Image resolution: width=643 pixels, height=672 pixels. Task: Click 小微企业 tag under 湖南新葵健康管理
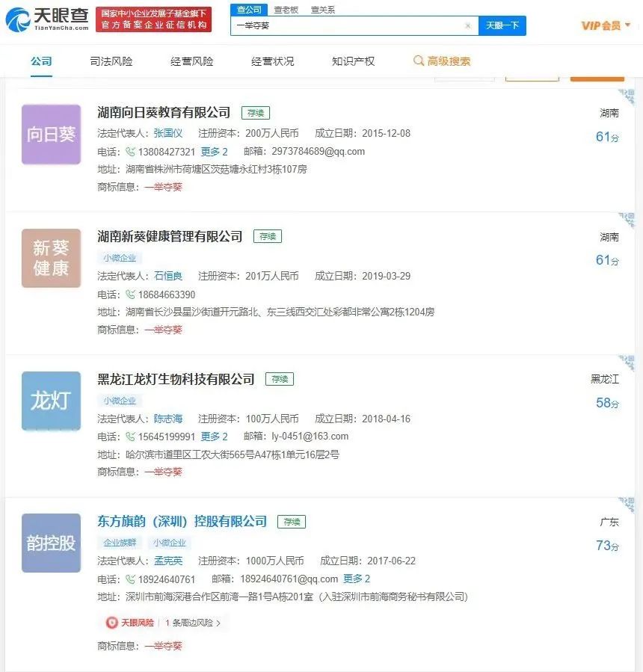click(x=120, y=258)
